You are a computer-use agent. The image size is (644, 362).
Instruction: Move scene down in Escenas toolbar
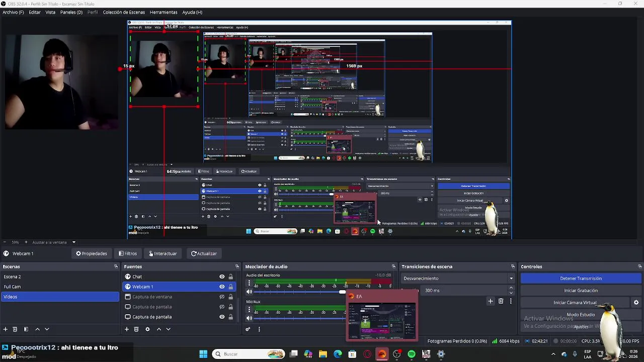pyautogui.click(x=47, y=329)
